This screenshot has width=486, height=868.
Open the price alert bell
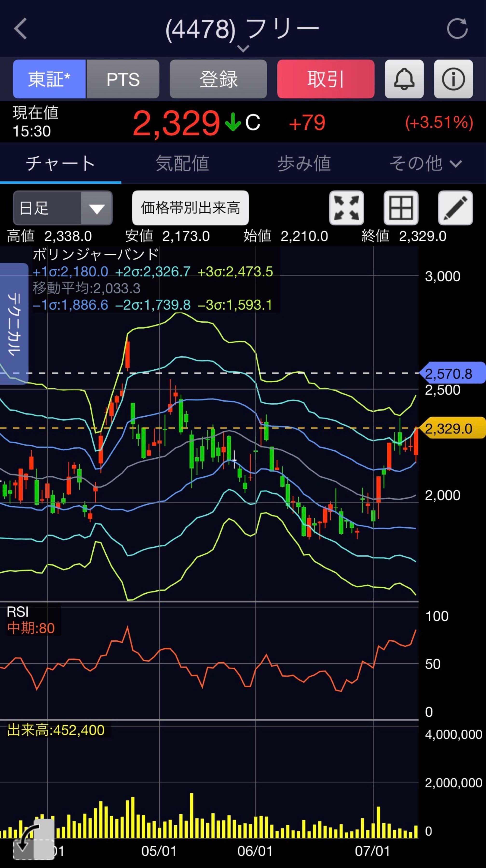(x=404, y=79)
